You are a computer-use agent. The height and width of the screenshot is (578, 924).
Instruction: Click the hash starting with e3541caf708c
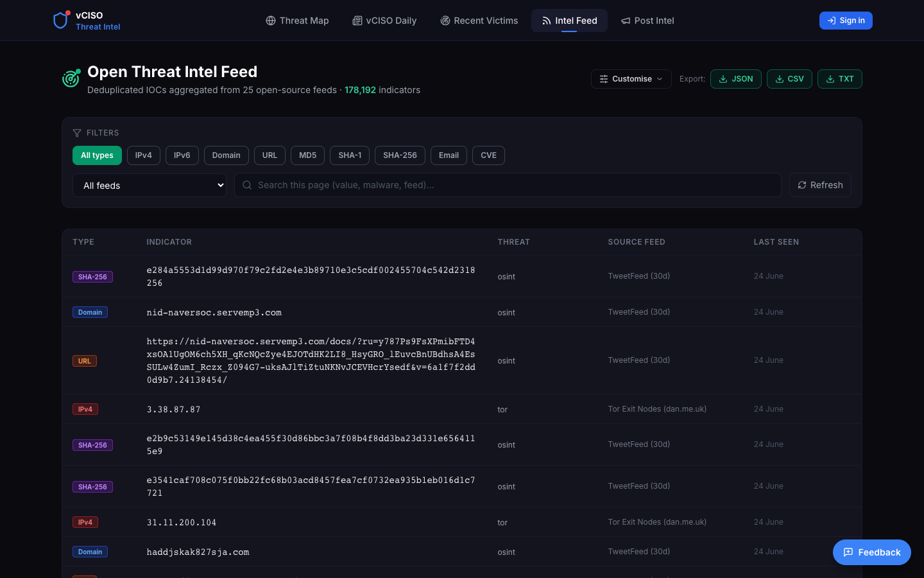[x=311, y=487]
